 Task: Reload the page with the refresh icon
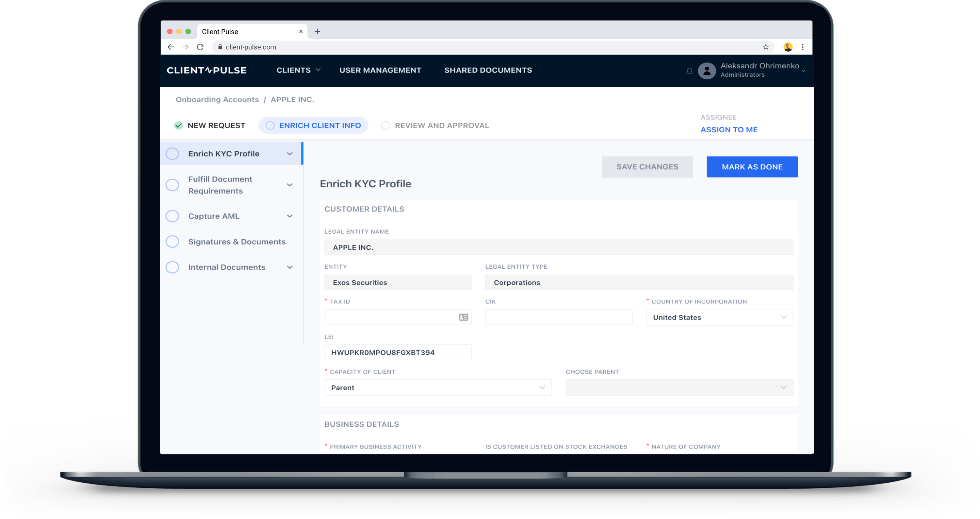[x=201, y=47]
